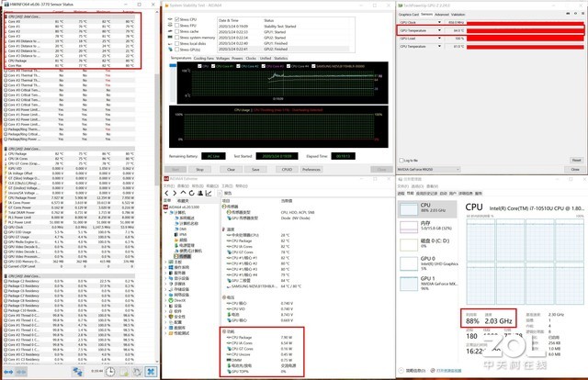Toggle SAMSUNG drive graph checkbox
This screenshot has width=588, height=380.
(313, 66)
